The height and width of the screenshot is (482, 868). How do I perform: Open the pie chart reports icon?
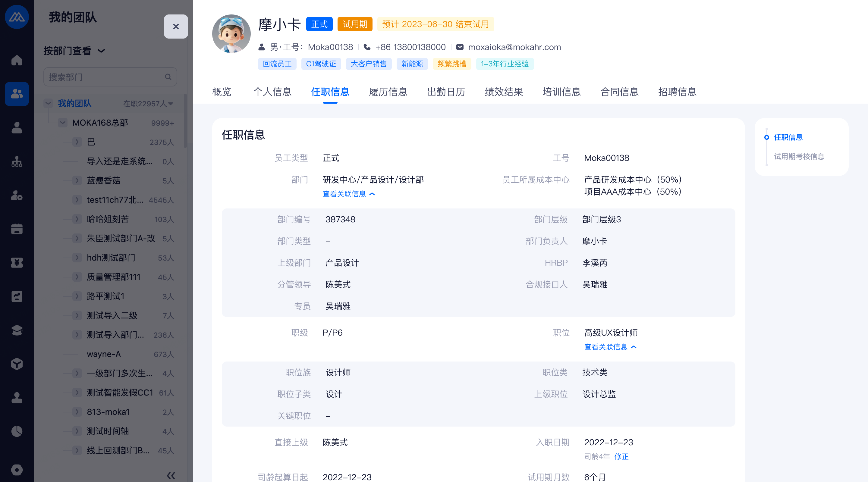tap(17, 431)
